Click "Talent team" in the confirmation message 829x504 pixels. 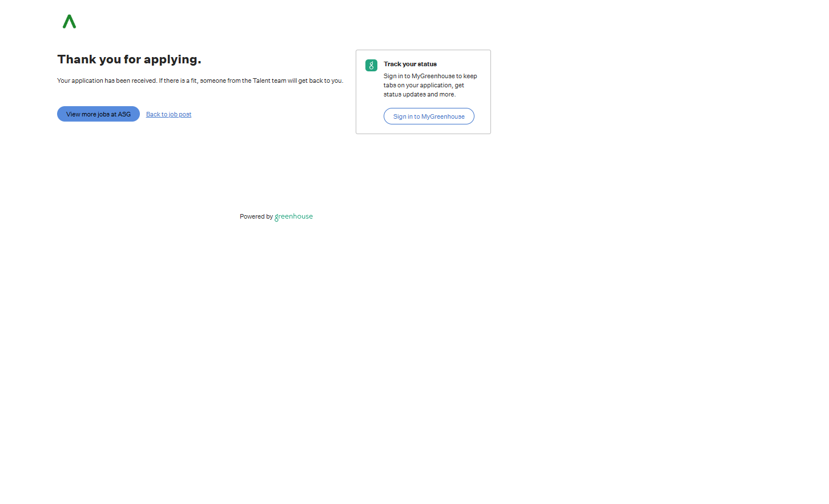[x=269, y=81]
